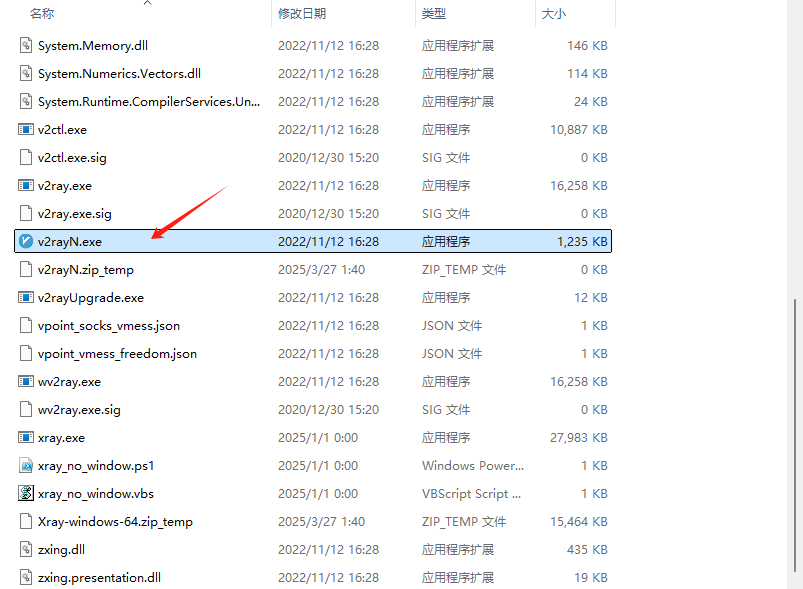This screenshot has height=589, width=803.
Task: Click the vpoint_socks_vmess.json file icon
Action: click(26, 325)
